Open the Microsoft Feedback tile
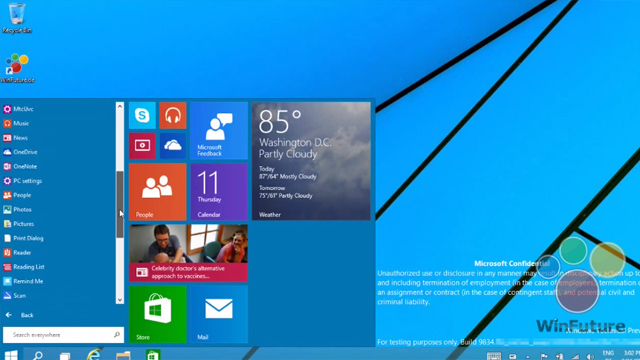Screen dimensions: 640x360 tap(219, 131)
